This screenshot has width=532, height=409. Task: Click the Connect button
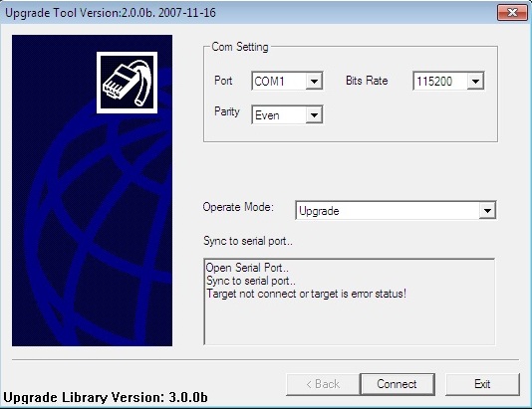pos(398,384)
